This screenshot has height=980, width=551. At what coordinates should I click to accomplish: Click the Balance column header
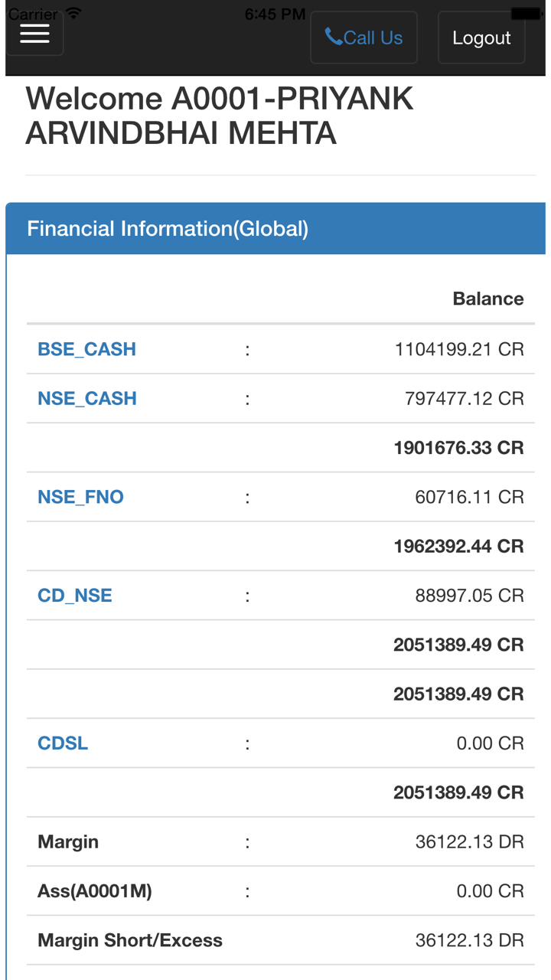point(488,299)
